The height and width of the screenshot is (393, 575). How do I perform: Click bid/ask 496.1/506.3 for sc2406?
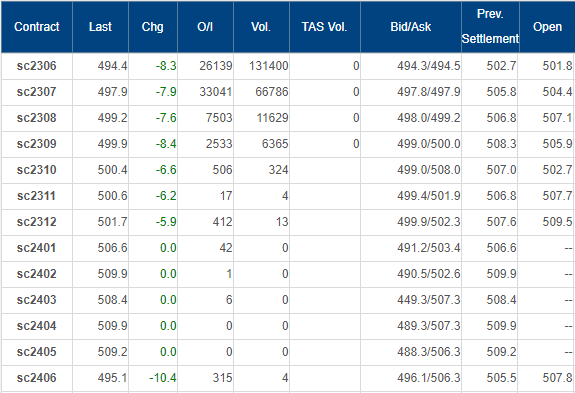429,378
